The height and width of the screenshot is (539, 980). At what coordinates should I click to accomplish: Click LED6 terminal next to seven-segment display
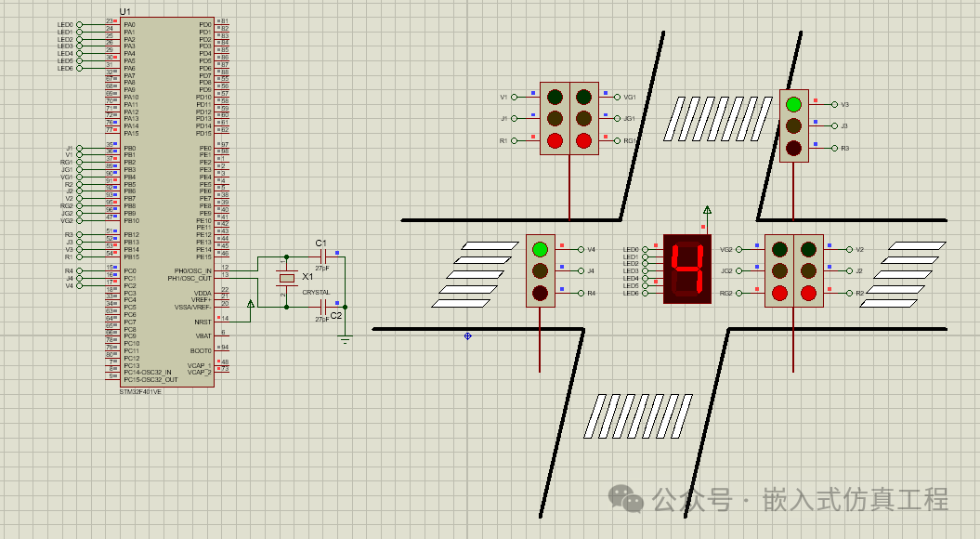coord(645,294)
